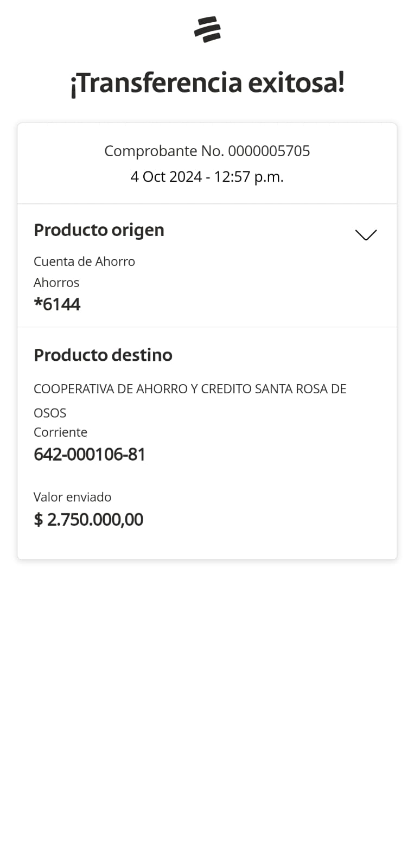Viewport: 414px width, 868px height.
Task: Click the Corriente account type label
Action: click(x=60, y=432)
